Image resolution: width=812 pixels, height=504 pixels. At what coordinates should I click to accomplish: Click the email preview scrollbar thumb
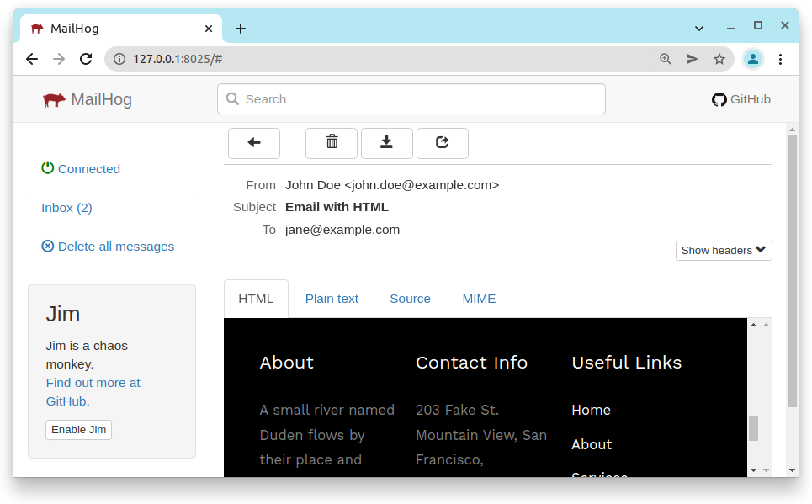[754, 427]
